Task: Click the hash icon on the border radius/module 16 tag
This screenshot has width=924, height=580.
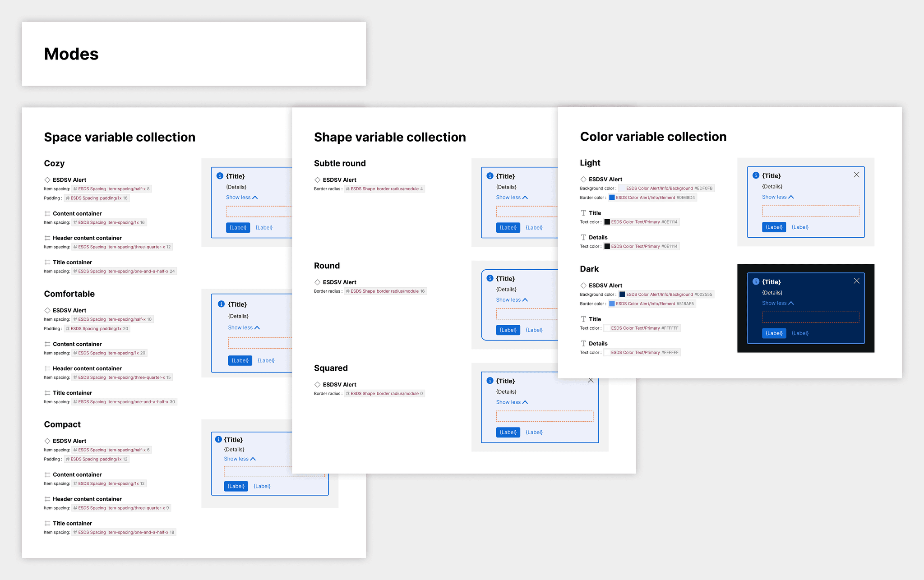Action: (348, 291)
